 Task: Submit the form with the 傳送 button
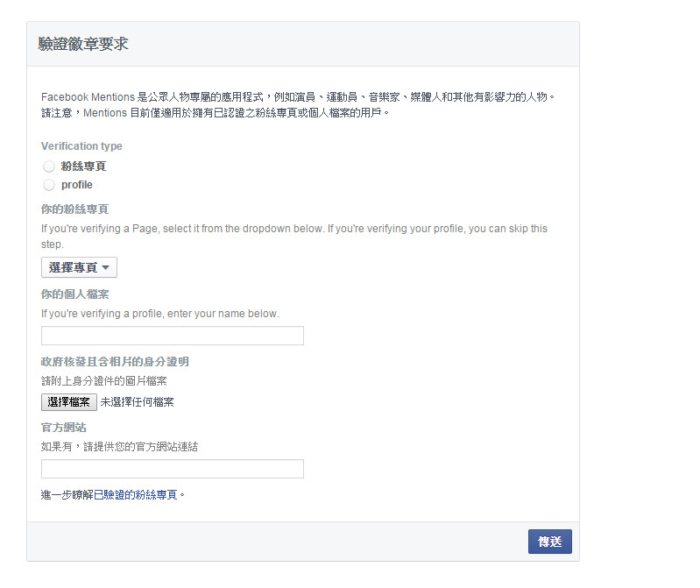(549, 542)
